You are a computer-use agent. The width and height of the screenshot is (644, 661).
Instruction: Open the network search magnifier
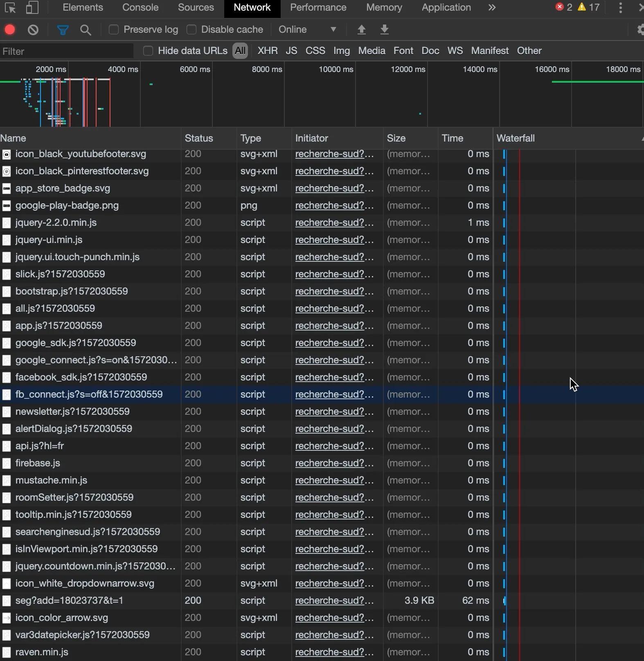click(86, 29)
